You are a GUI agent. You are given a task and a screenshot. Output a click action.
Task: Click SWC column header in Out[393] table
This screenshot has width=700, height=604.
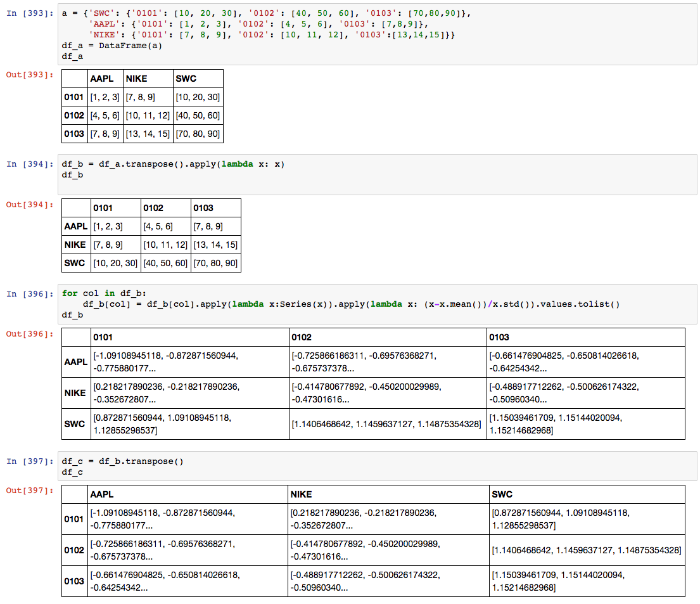coord(198,79)
